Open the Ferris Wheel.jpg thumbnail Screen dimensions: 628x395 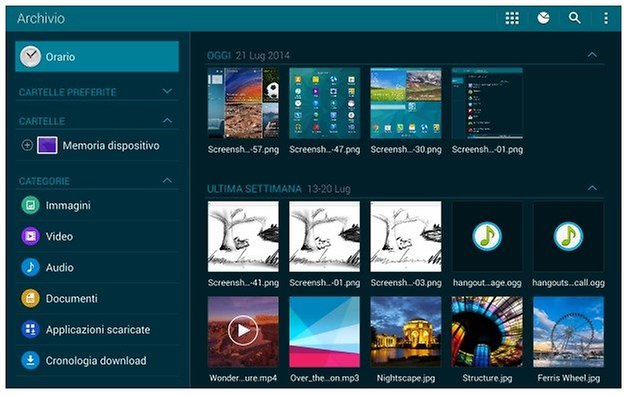[x=568, y=331]
